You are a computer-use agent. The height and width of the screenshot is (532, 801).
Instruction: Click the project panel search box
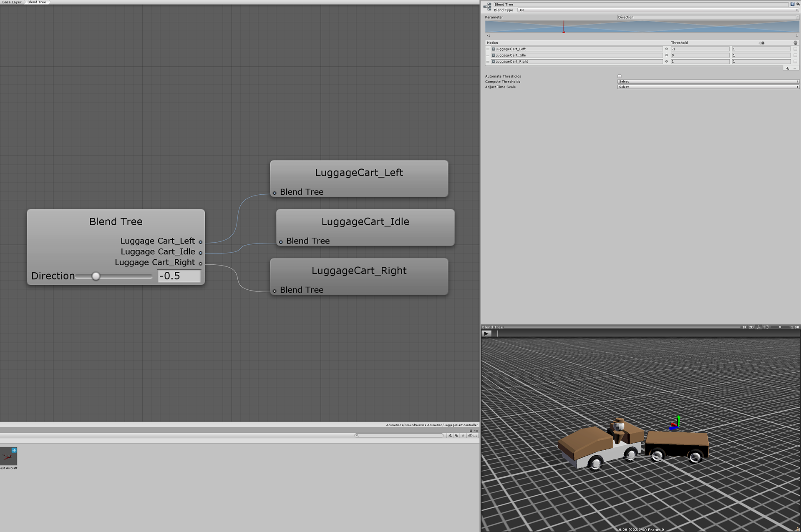pyautogui.click(x=399, y=436)
